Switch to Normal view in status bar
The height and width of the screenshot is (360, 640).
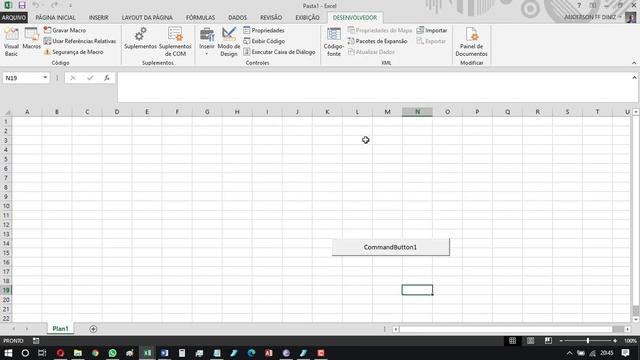coord(512,340)
